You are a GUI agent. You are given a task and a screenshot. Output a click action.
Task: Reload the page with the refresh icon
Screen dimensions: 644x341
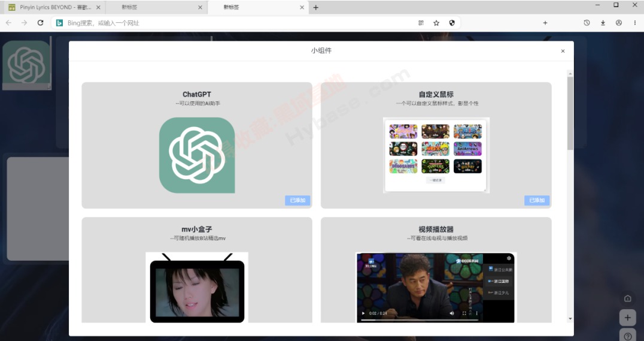pyautogui.click(x=40, y=23)
